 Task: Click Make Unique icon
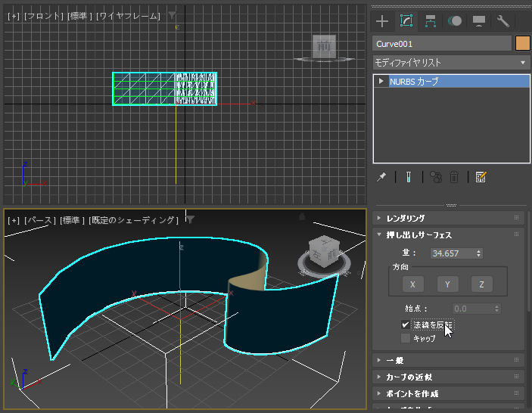pos(436,177)
